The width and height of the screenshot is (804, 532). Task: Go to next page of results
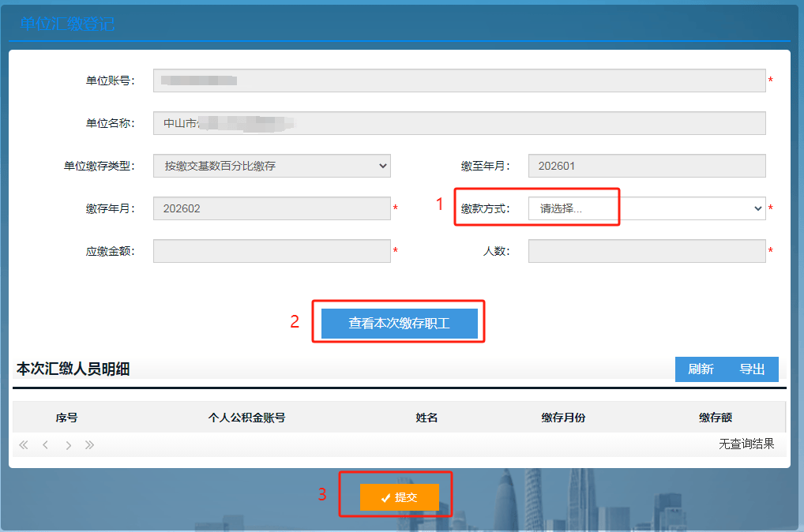69,445
